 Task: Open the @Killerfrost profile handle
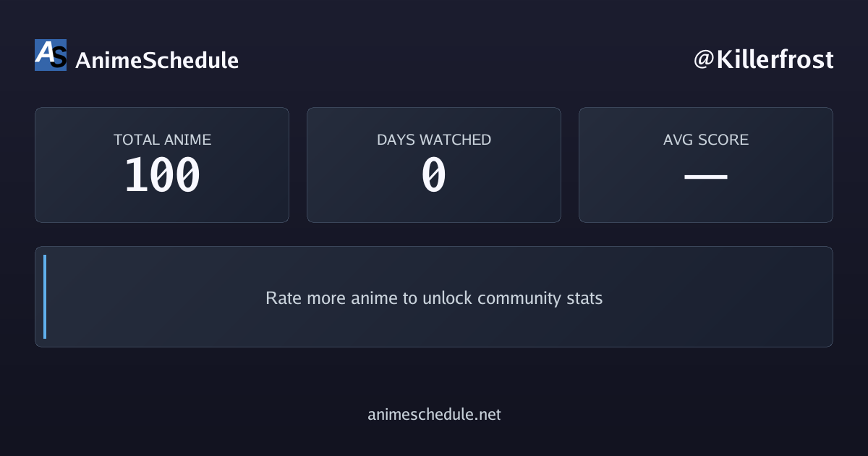coord(763,59)
